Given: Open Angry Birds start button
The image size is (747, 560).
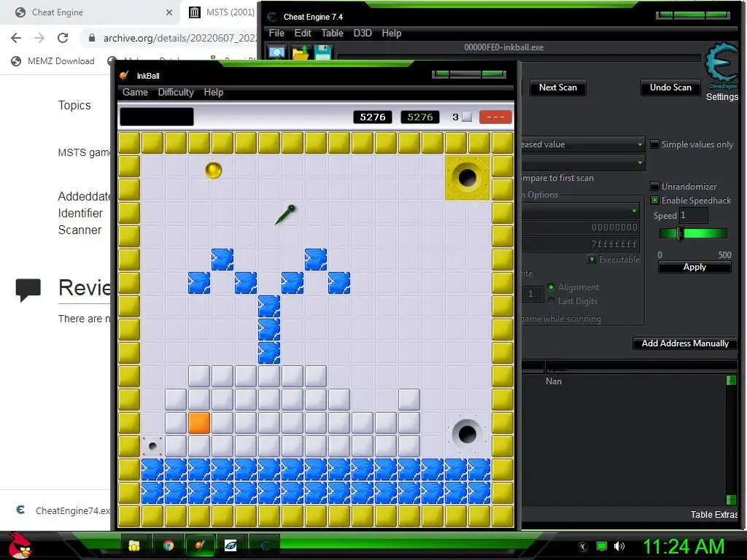Looking at the screenshot, I should click(x=19, y=545).
